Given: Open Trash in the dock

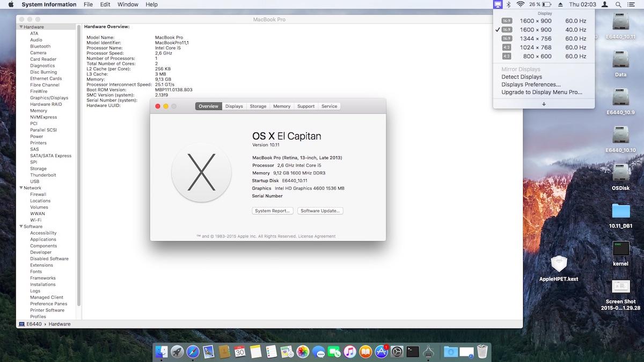Looking at the screenshot, I should coord(482,352).
